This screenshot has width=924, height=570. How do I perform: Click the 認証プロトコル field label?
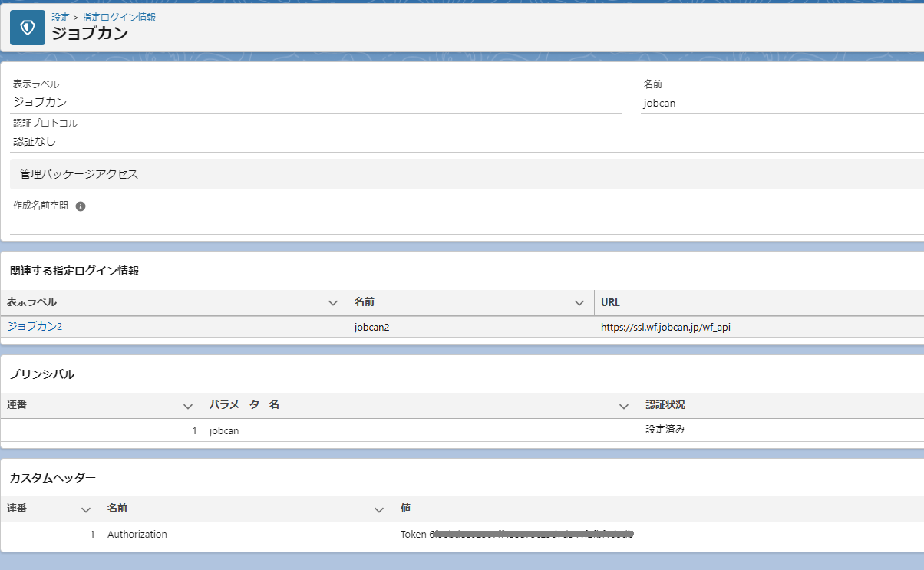click(x=45, y=124)
